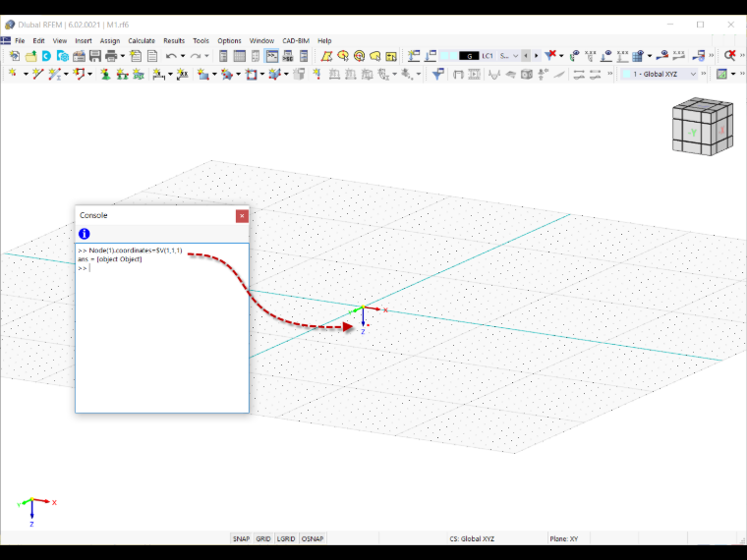Toggle SNAP in the status bar
The width and height of the screenshot is (747, 560).
(x=241, y=538)
